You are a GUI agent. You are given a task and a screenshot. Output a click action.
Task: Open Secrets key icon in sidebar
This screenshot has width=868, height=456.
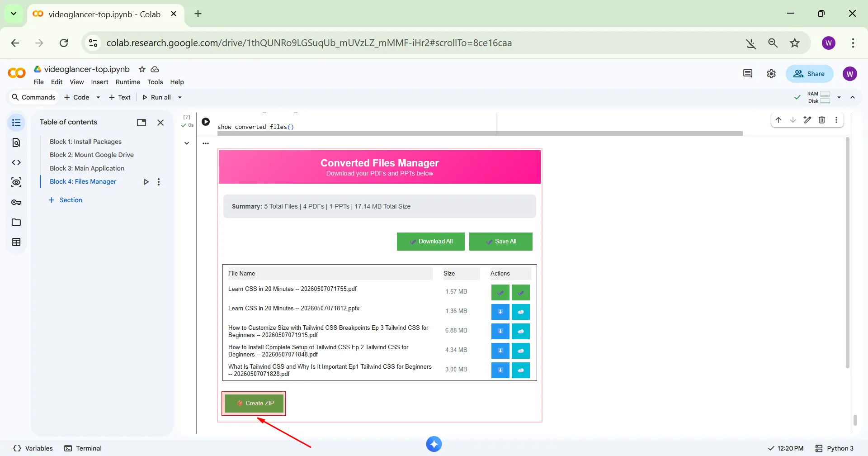(x=16, y=202)
